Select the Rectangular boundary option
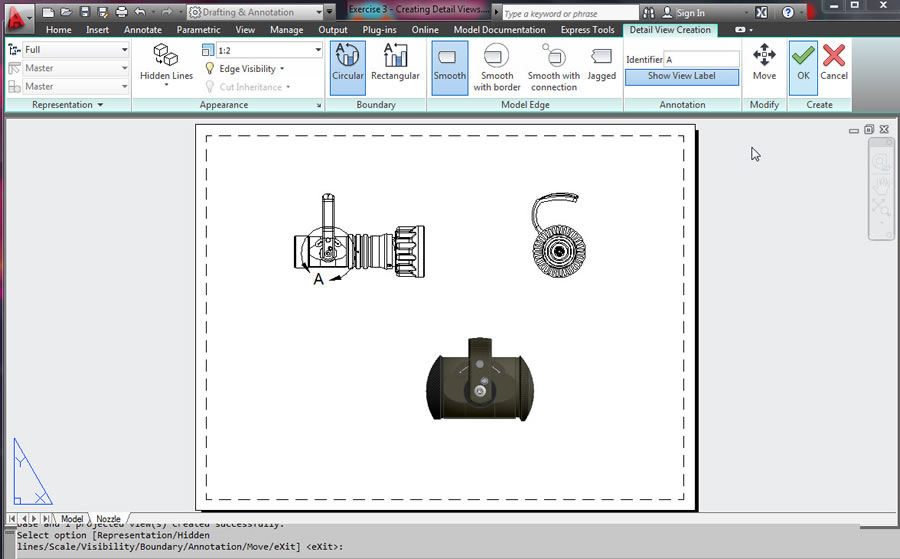This screenshot has height=559, width=900. (395, 66)
